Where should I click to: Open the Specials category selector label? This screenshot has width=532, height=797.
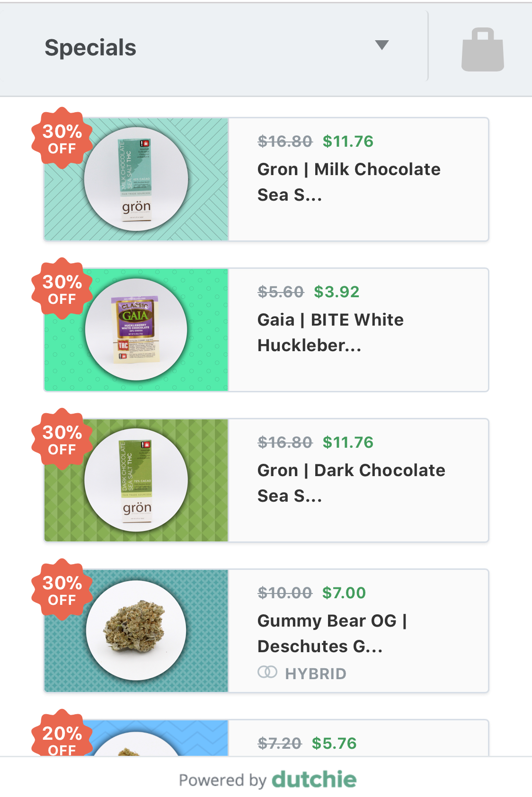tap(90, 48)
